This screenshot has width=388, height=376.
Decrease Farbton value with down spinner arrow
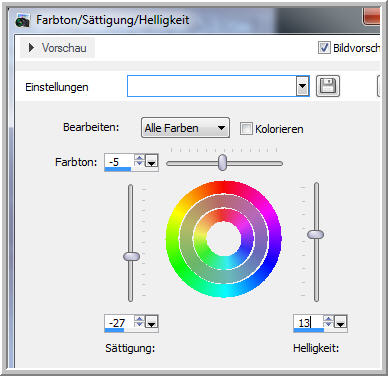[x=139, y=163]
